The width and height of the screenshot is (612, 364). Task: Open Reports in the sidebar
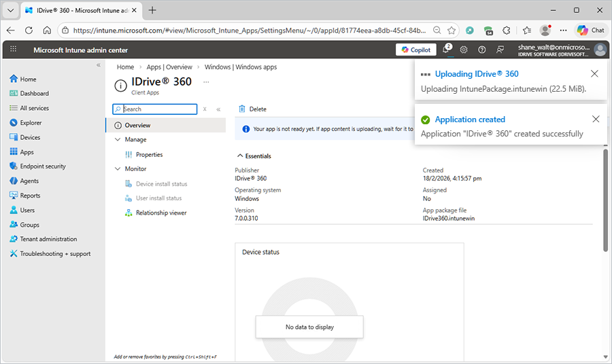tap(24, 196)
